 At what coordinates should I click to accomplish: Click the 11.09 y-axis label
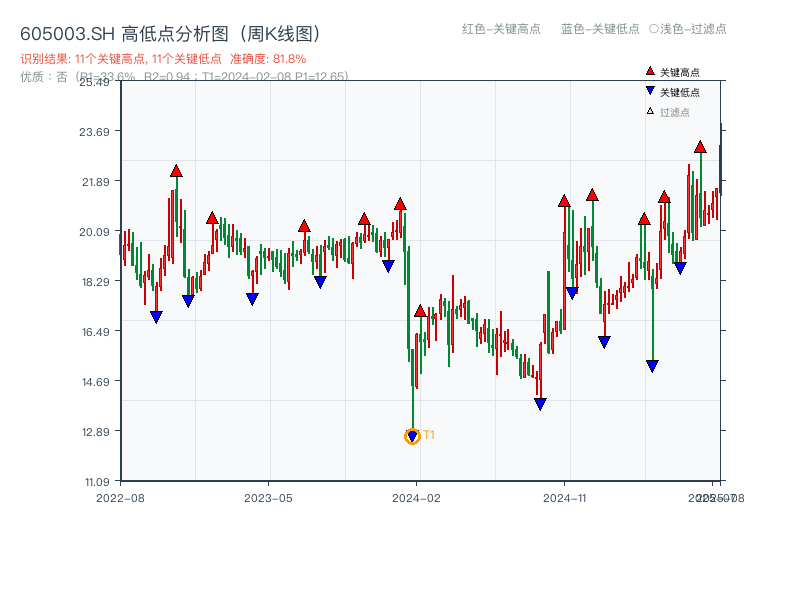click(x=97, y=482)
